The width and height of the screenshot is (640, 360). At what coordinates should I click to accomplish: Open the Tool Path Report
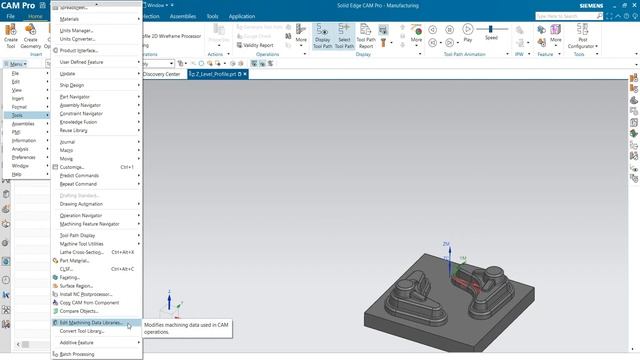[x=366, y=36]
